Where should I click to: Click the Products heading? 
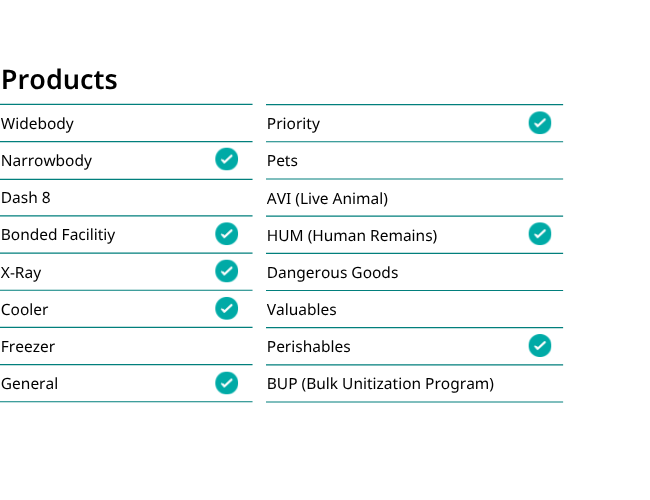[59, 80]
